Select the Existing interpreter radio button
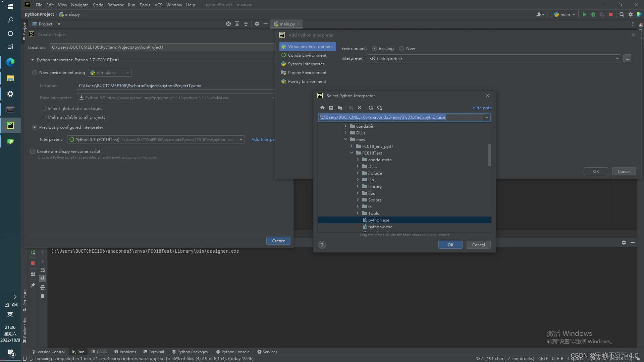This screenshot has height=362, width=644. coord(374,48)
